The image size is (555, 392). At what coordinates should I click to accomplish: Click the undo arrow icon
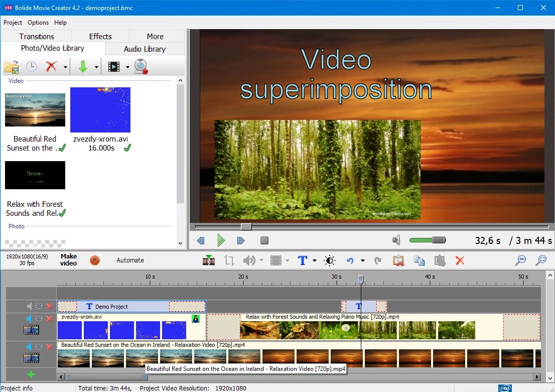(x=350, y=260)
